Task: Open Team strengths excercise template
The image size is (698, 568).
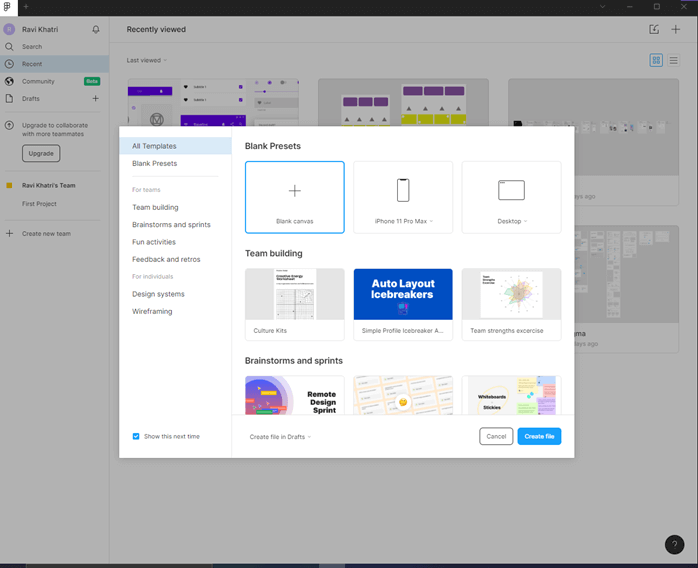Action: [x=511, y=304]
